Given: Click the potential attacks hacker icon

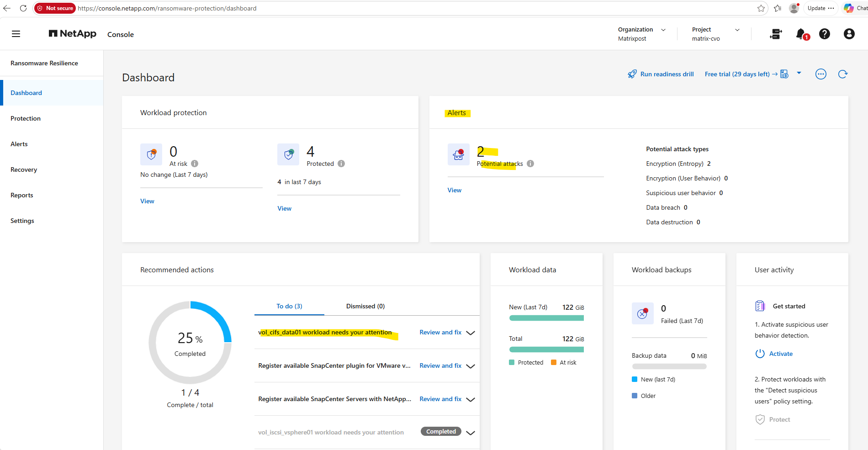Looking at the screenshot, I should pyautogui.click(x=459, y=154).
